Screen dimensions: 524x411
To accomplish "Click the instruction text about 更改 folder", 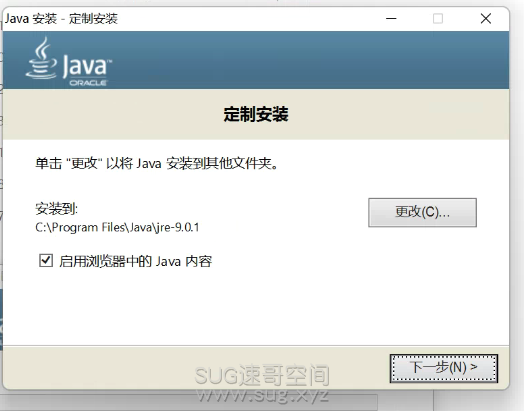I will (157, 163).
